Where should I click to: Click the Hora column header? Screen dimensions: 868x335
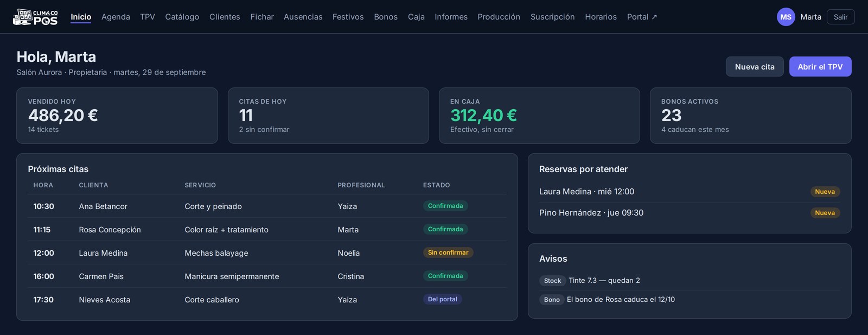coord(43,185)
